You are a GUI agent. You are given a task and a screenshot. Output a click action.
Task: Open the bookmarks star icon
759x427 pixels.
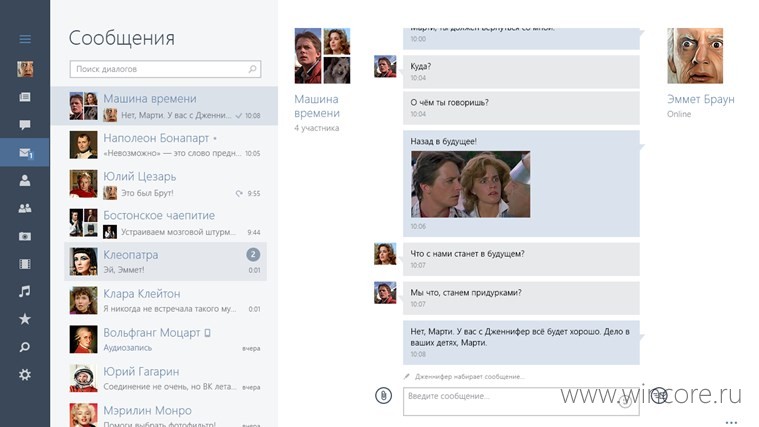click(25, 319)
